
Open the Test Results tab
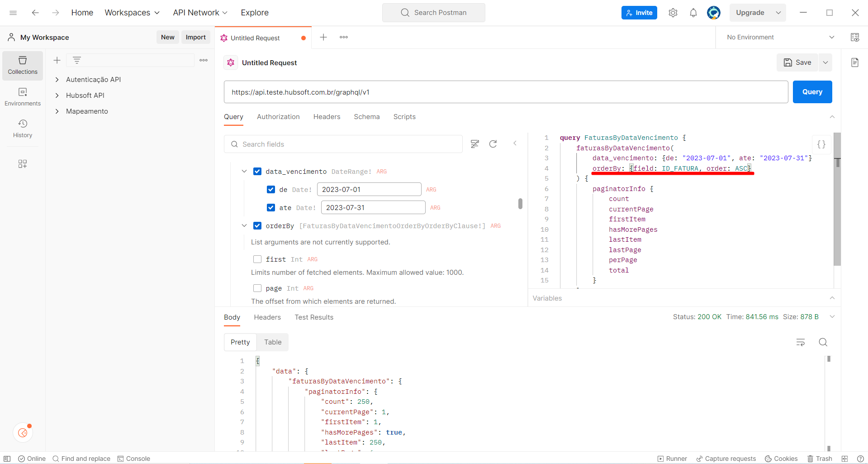tap(314, 317)
